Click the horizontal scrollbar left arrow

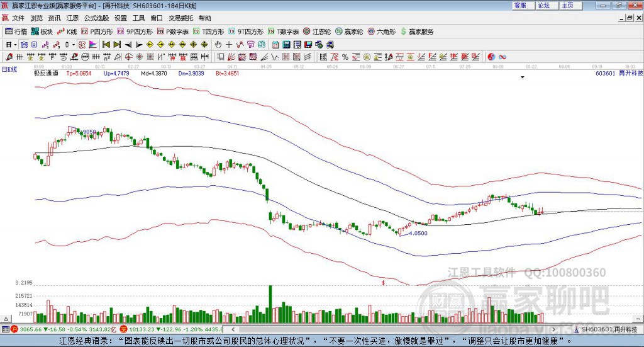(233, 329)
